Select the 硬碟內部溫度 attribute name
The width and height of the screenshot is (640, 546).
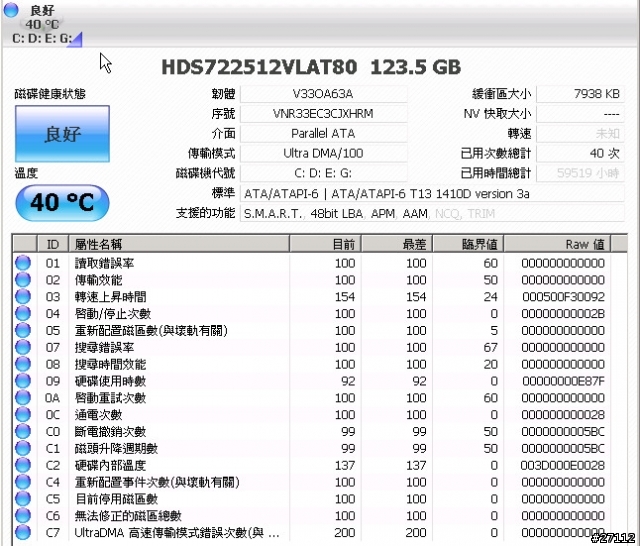pyautogui.click(x=110, y=465)
